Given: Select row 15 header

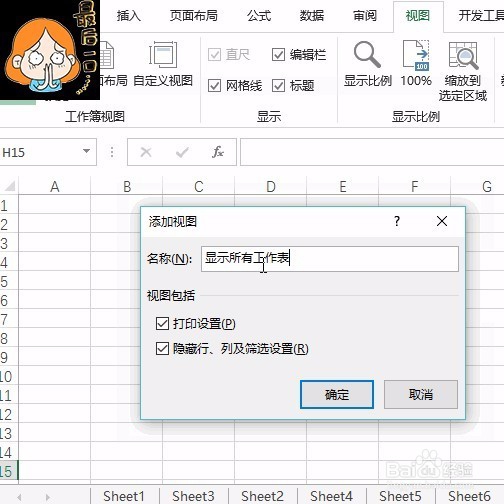Looking at the screenshot, I should click(x=9, y=471).
